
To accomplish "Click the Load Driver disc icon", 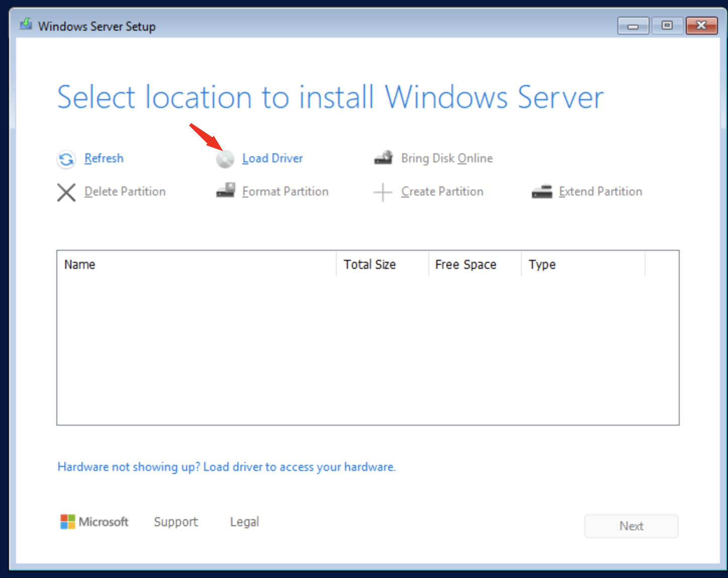I will click(225, 159).
